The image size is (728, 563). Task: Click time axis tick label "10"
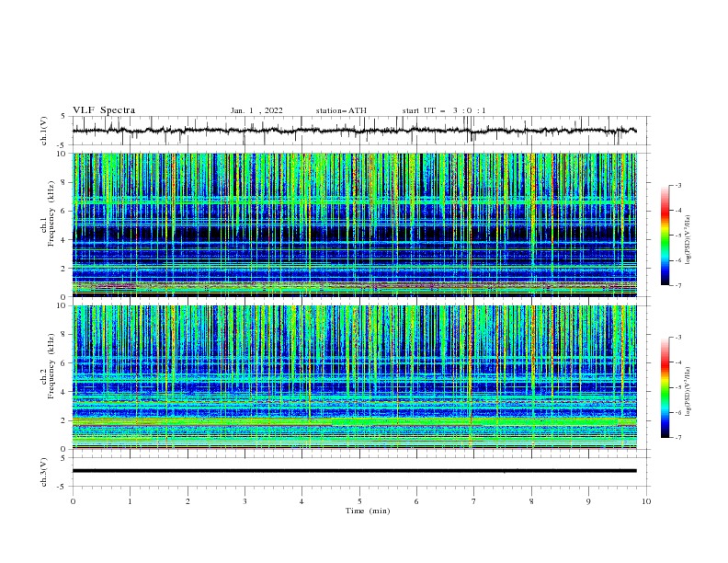click(x=646, y=501)
